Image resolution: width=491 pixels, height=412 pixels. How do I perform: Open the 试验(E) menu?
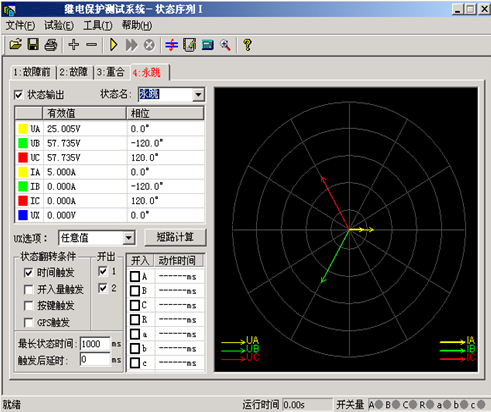pyautogui.click(x=59, y=25)
